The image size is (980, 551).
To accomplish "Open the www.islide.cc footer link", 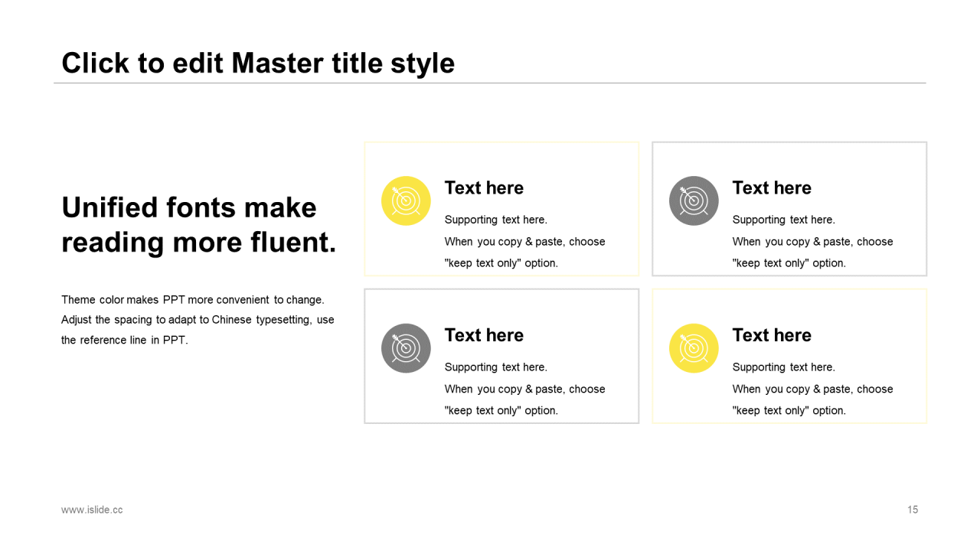I will coord(92,510).
